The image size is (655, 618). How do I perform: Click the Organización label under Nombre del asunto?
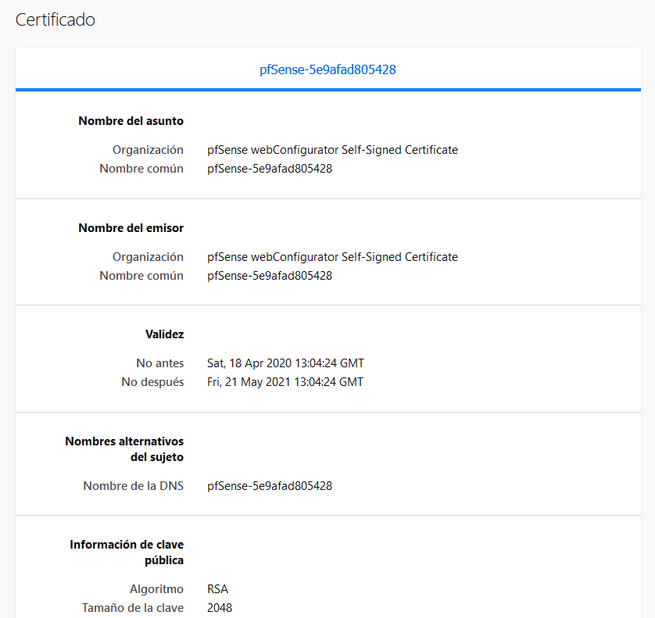pos(148,150)
